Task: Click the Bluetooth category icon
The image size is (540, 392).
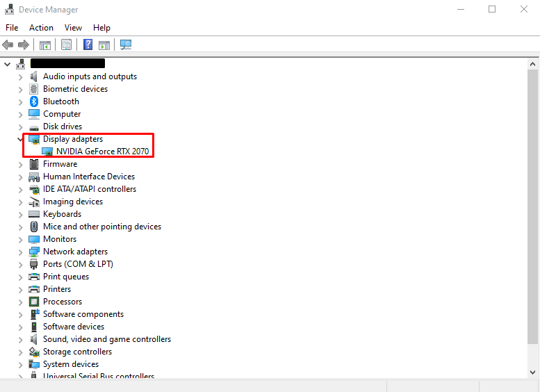Action: click(34, 101)
